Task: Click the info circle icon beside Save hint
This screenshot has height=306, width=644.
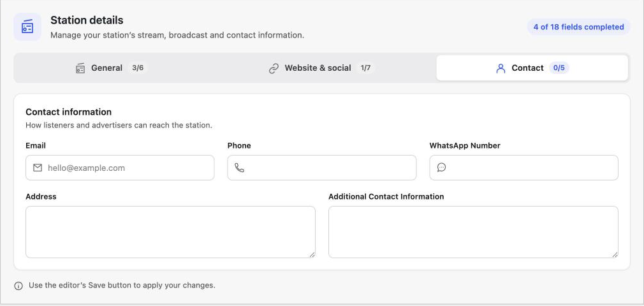Action: click(18, 286)
